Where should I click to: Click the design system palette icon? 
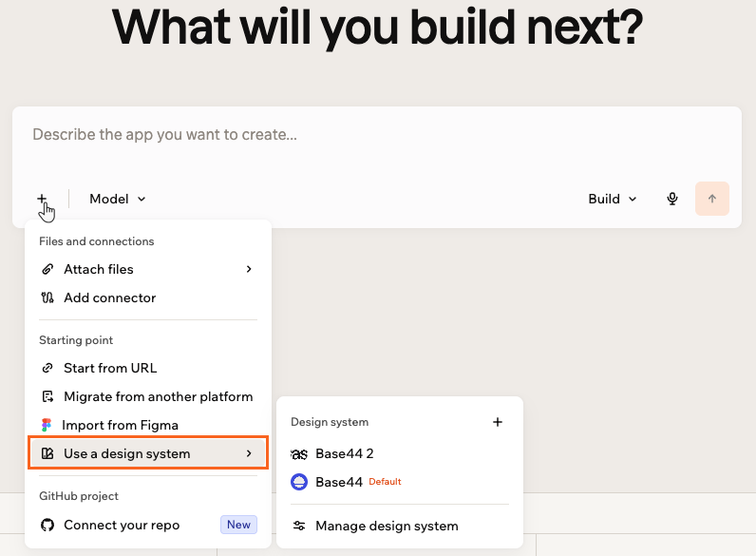click(x=47, y=453)
